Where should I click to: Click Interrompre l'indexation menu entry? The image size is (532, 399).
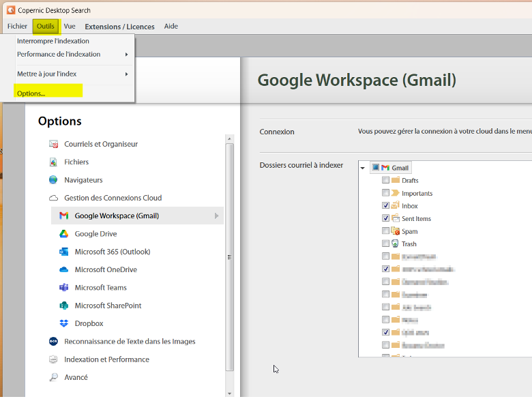(x=53, y=41)
